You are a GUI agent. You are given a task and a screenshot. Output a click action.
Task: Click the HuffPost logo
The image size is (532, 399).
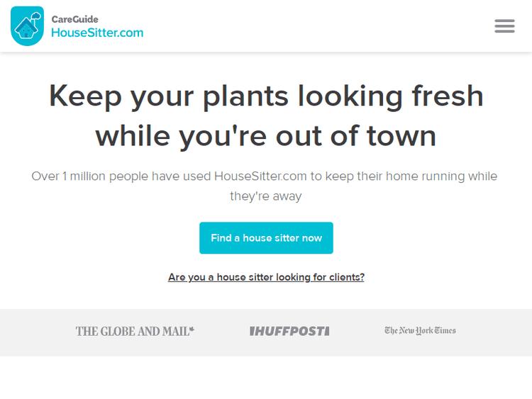click(289, 331)
